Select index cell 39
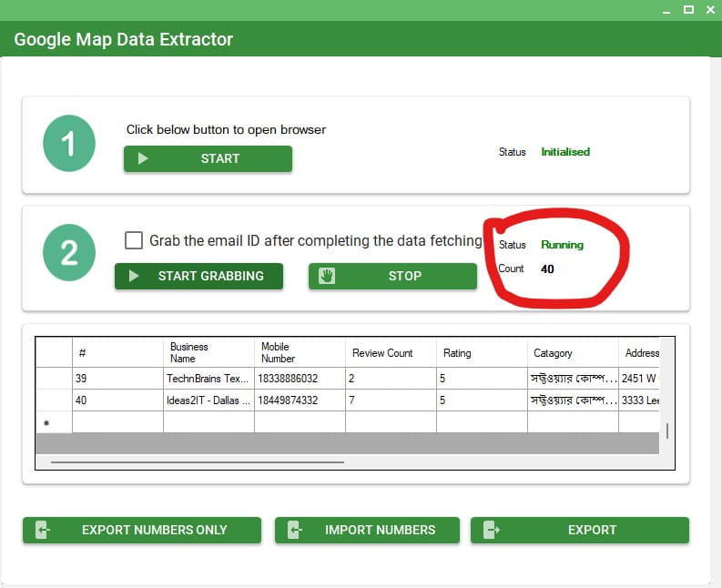Screen dimensions: 722x588 pyautogui.click(x=117, y=379)
